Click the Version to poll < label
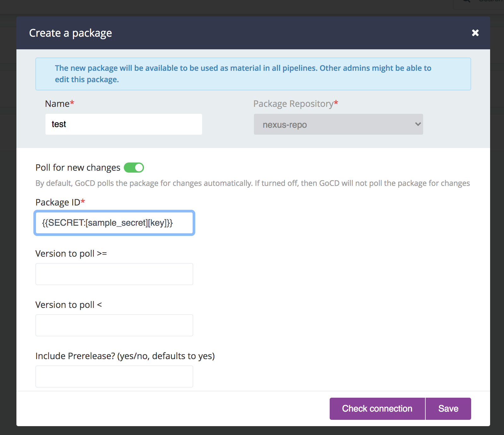 pos(69,305)
